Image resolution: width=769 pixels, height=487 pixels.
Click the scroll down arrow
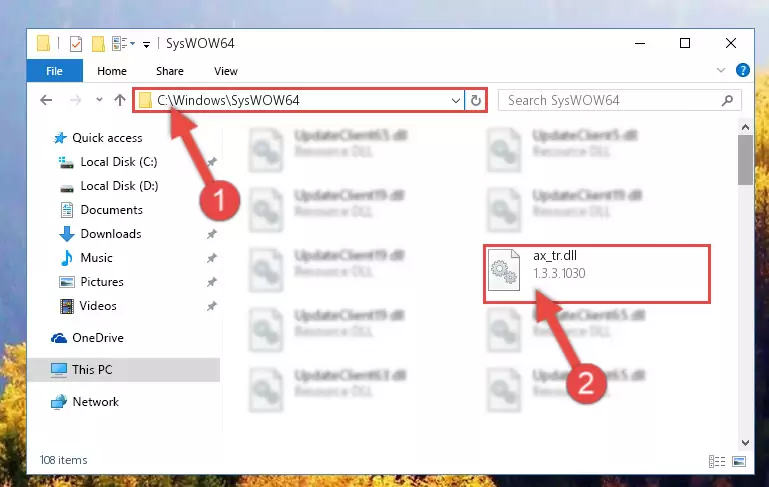point(745,442)
